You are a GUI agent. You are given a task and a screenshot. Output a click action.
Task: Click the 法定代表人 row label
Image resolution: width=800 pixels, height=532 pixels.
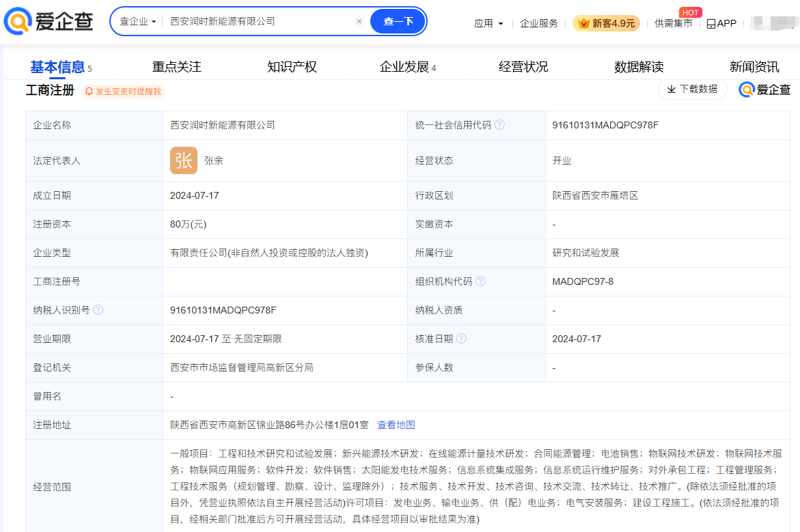(x=57, y=160)
